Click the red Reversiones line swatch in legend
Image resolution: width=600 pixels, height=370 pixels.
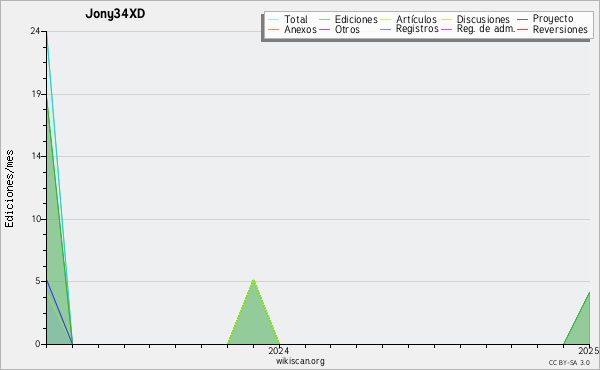click(522, 29)
